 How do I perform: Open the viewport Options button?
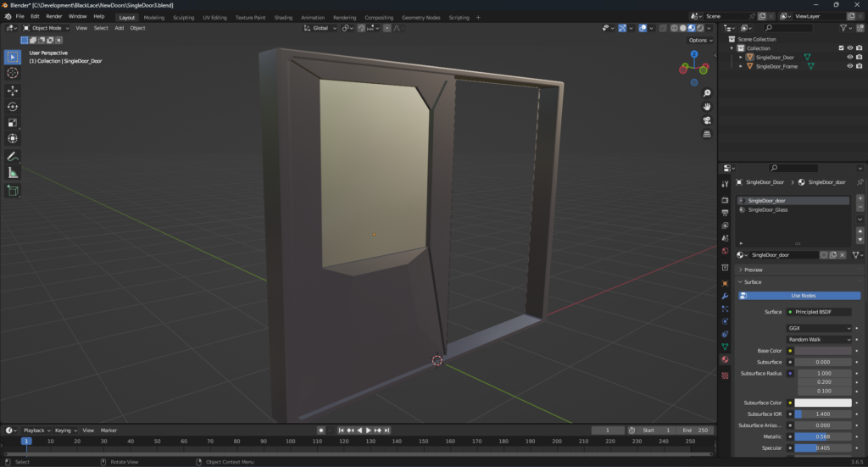coord(699,40)
